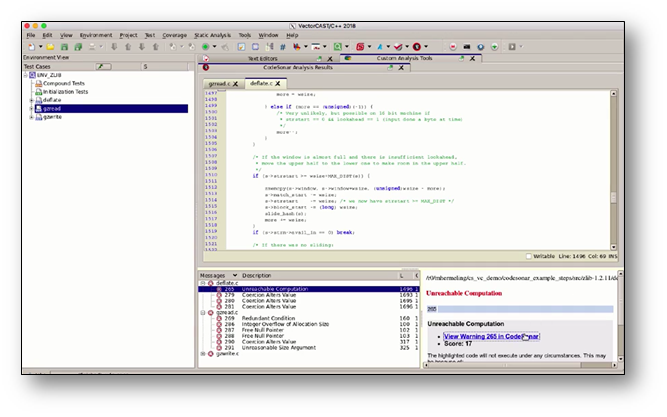
Task: Close the deflate.c editor tab
Action: pos(278,84)
